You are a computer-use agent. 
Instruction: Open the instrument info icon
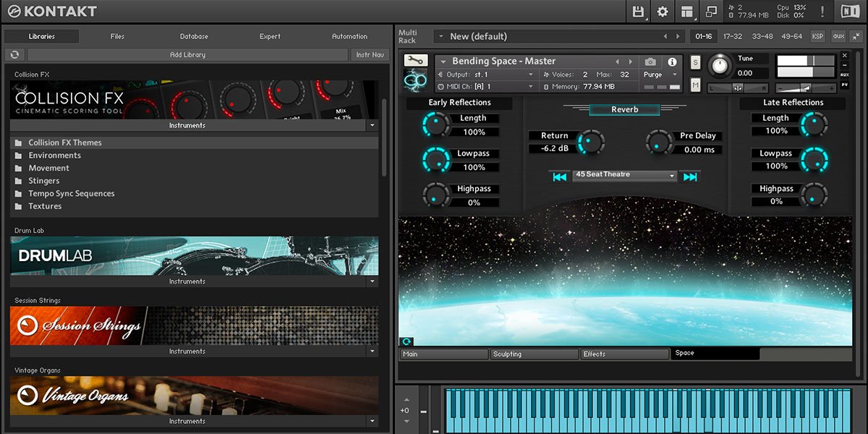coord(672,62)
